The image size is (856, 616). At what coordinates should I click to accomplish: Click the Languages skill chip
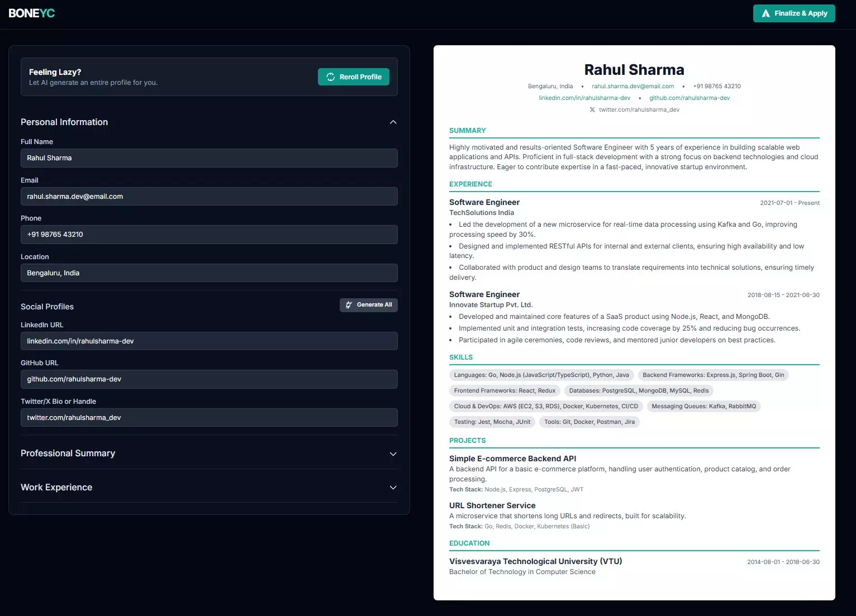tap(541, 375)
